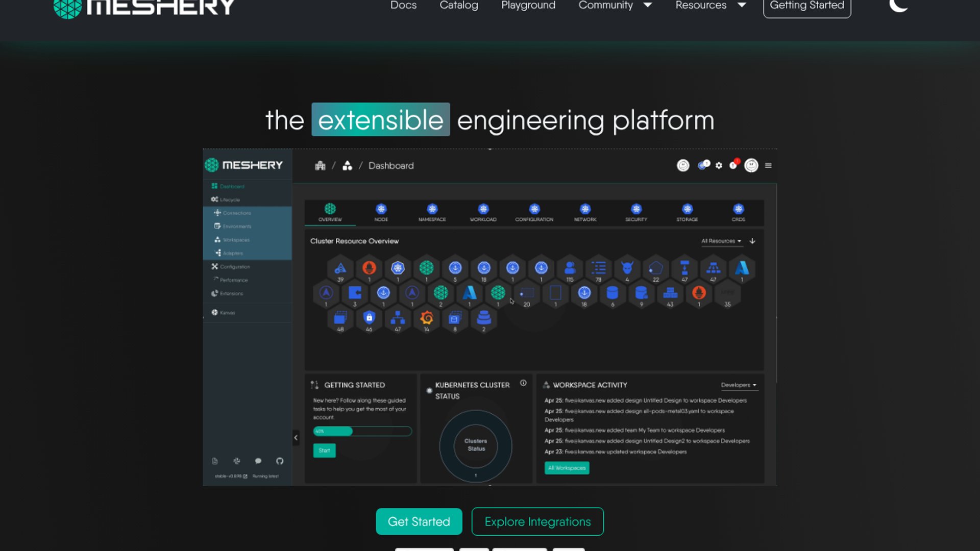Screen dimensions: 980x551
Task: Click the sort arrow beside All Resources
Action: (x=752, y=241)
